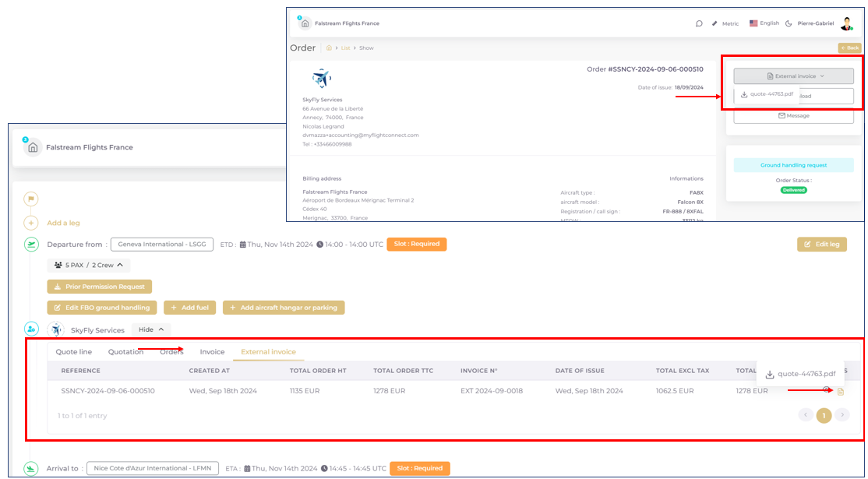Viewport: 868px width, 479px height.
Task: Click the SkyFly Services airplane logo on the order
Action: 321,79
